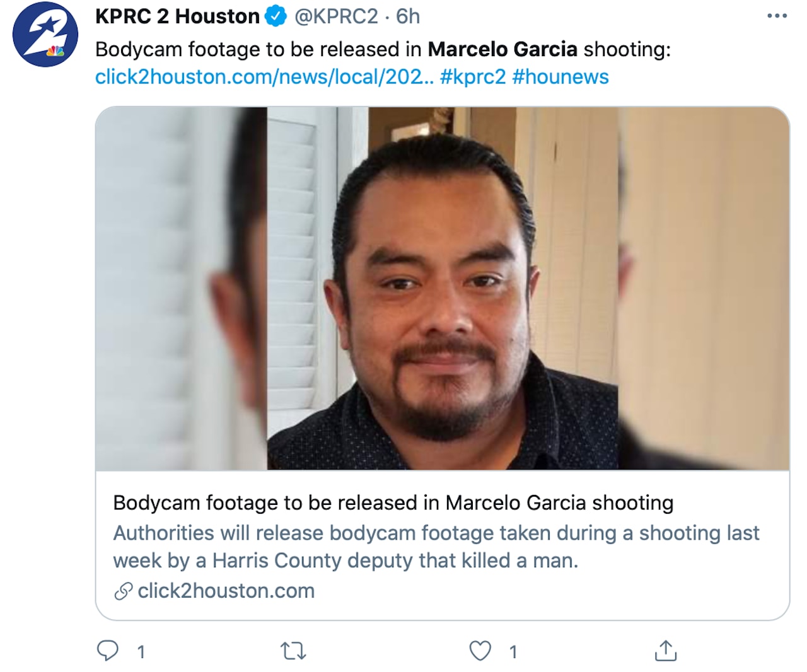
Task: Open the article preview photo
Action: click(x=443, y=288)
